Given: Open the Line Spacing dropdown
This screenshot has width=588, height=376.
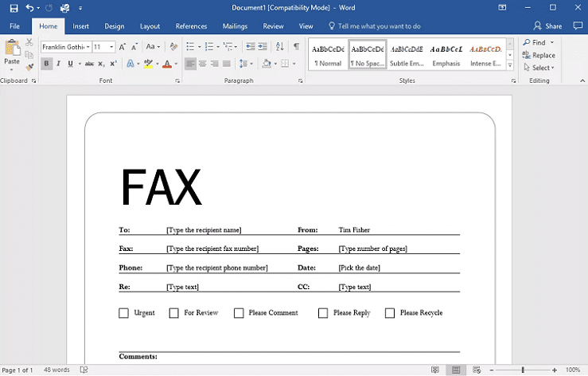Looking at the screenshot, I should click(x=251, y=64).
